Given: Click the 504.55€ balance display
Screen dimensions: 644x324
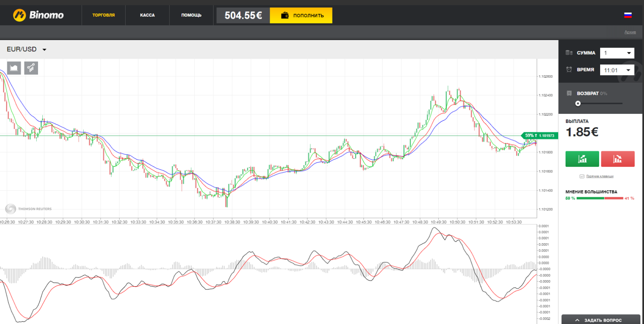Looking at the screenshot, I should 243,15.
